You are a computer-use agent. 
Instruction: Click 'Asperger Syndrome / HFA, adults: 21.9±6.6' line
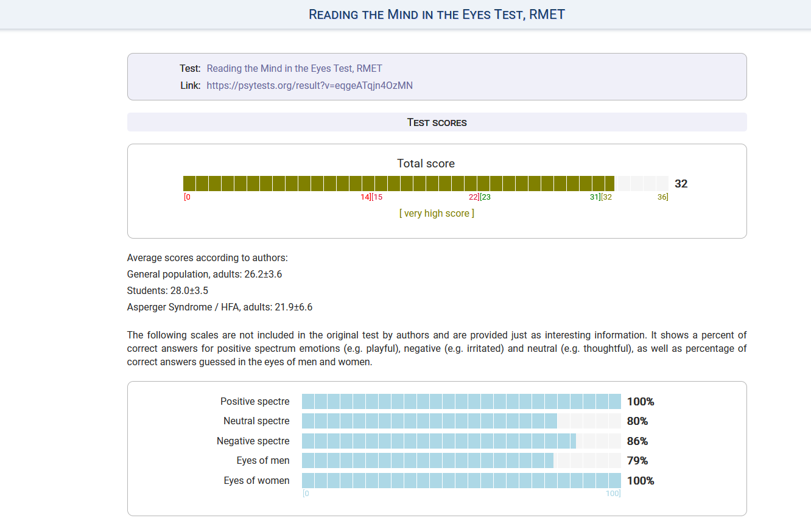click(x=220, y=307)
